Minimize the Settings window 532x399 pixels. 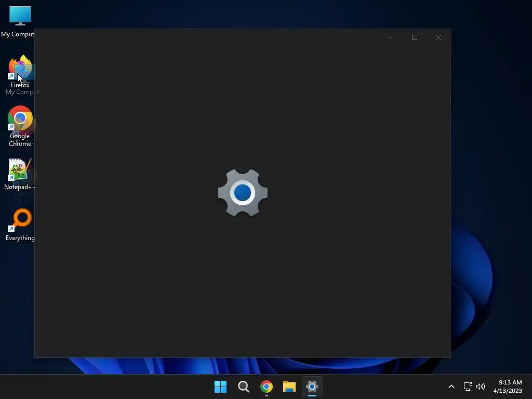[391, 37]
